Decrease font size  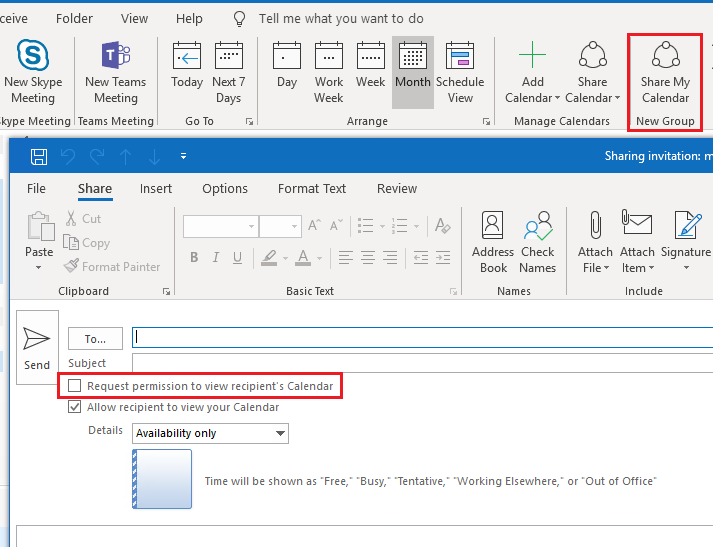336,226
